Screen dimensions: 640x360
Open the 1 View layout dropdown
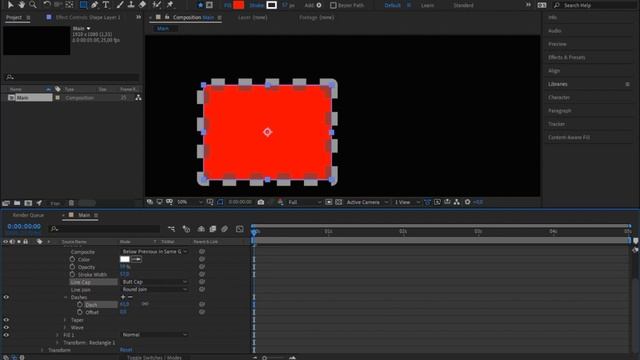[406, 202]
